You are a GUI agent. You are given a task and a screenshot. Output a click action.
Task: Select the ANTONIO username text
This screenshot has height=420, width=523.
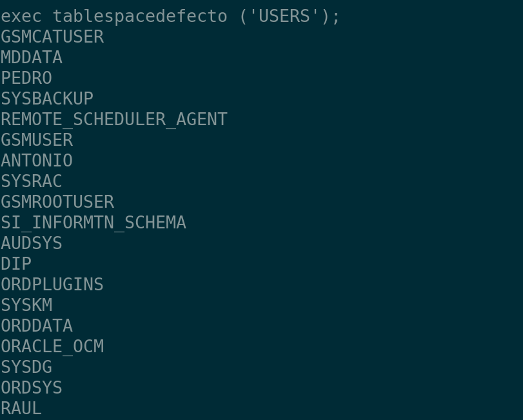37,161
